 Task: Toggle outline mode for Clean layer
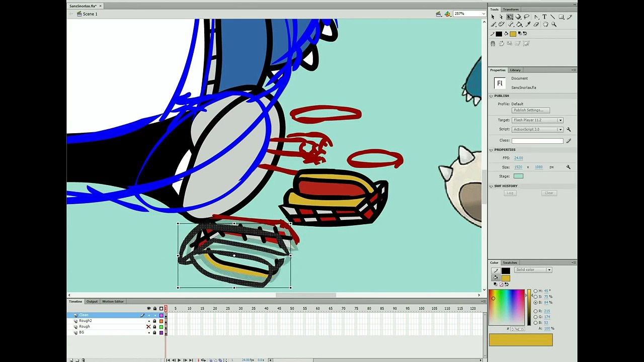pyautogui.click(x=161, y=315)
